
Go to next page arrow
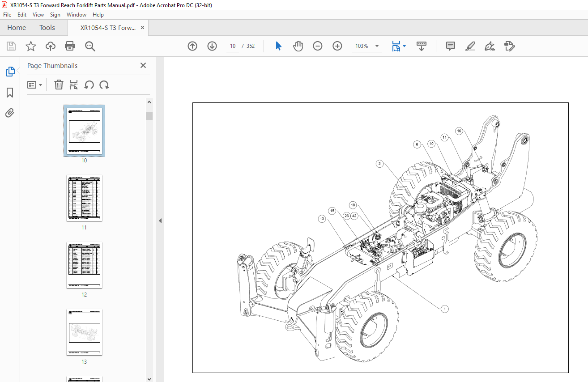(212, 46)
